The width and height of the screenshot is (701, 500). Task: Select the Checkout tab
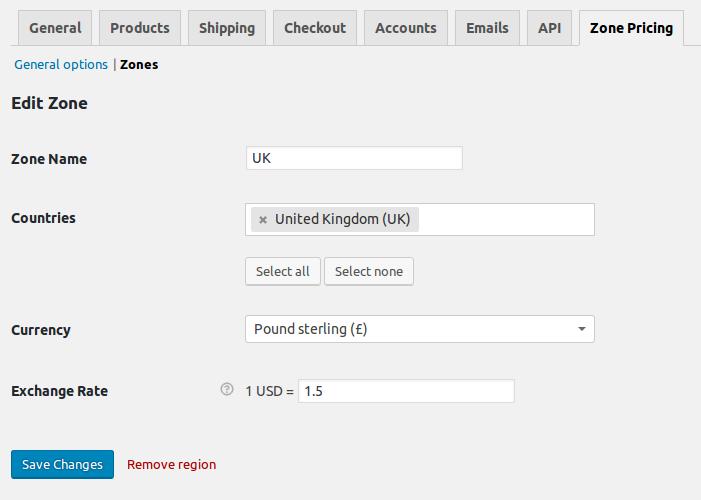(315, 28)
